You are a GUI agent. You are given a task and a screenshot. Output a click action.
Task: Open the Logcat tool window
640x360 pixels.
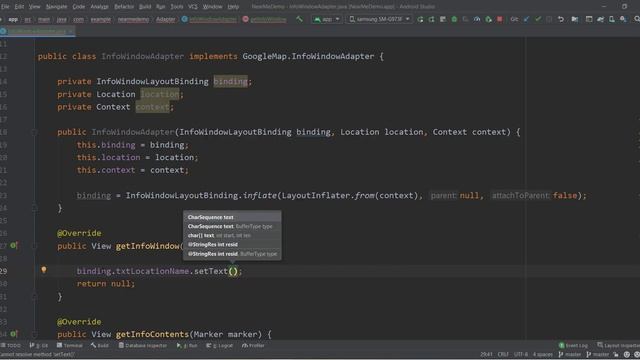click(219, 345)
